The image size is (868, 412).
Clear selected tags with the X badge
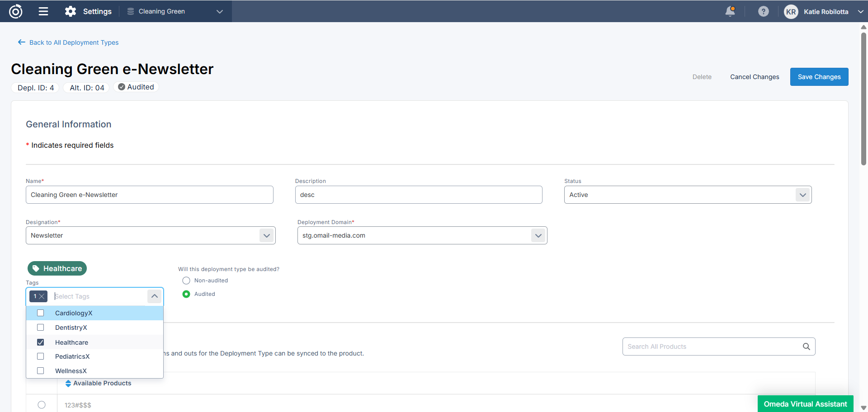[x=42, y=296]
